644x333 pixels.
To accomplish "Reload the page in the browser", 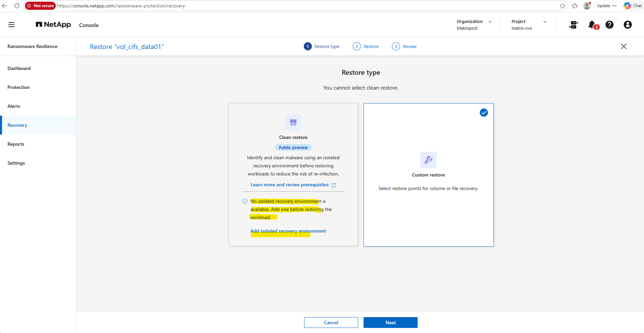I will click(17, 6).
